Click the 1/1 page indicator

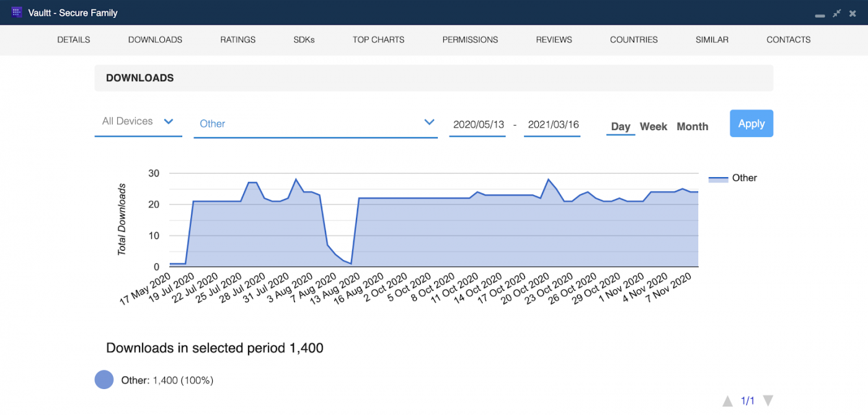(x=748, y=401)
